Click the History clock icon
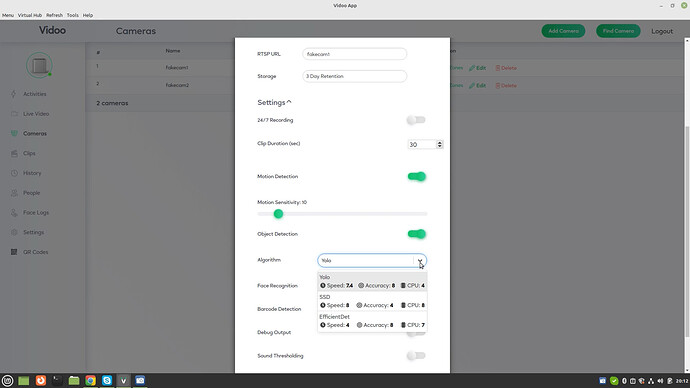690x388 pixels. [x=14, y=173]
